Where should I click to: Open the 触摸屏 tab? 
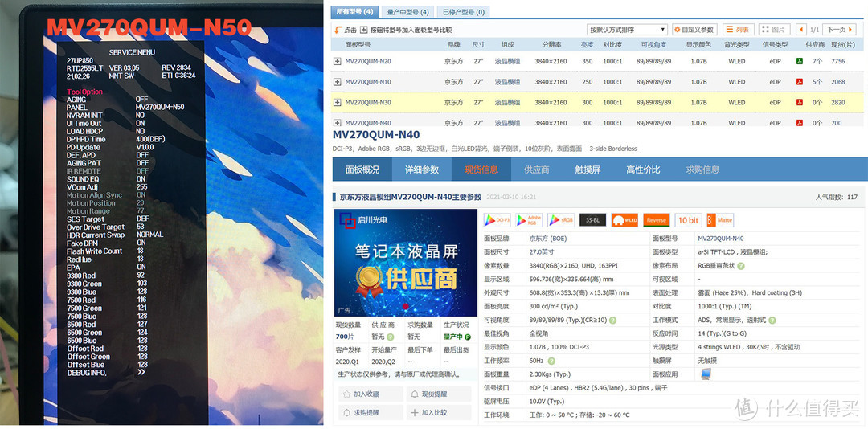pos(588,170)
